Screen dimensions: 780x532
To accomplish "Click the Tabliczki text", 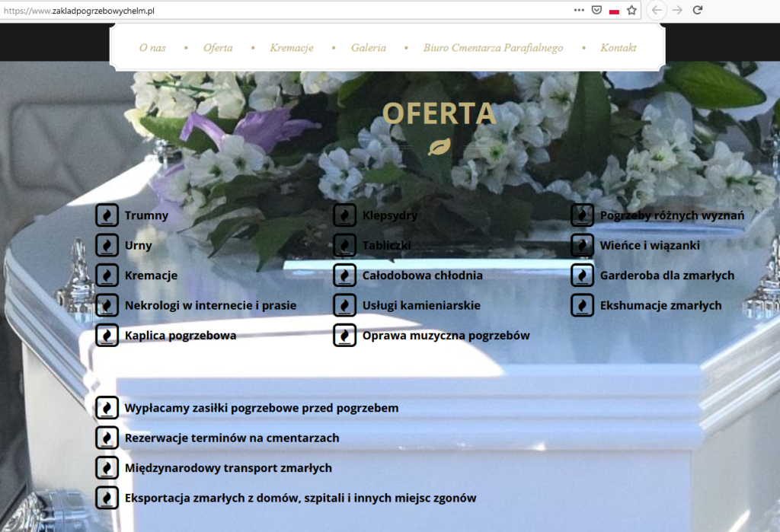I will pyautogui.click(x=386, y=245).
